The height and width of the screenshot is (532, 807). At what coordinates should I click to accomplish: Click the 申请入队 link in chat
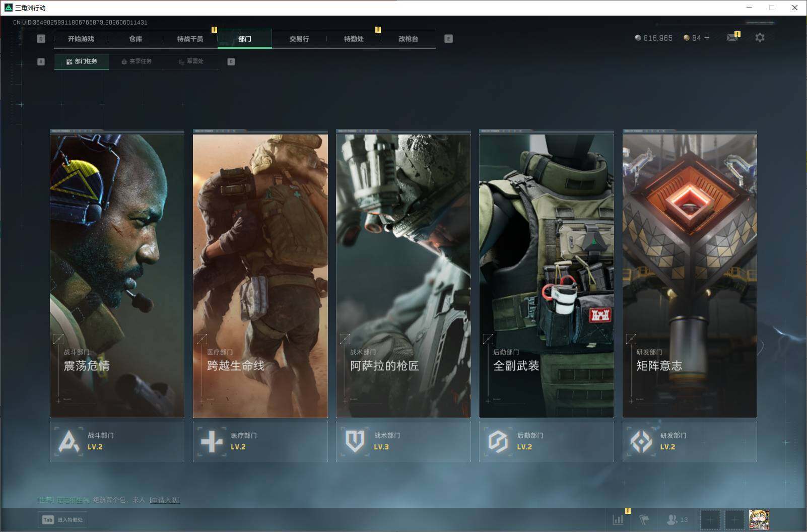(165, 500)
